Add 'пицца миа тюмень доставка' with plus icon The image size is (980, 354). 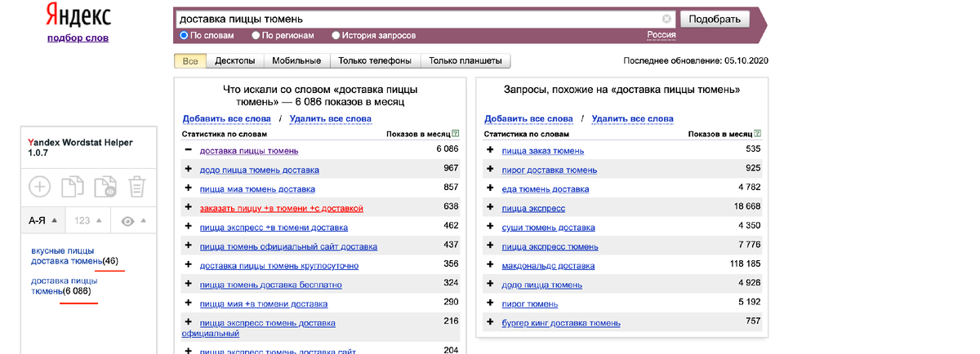189,188
